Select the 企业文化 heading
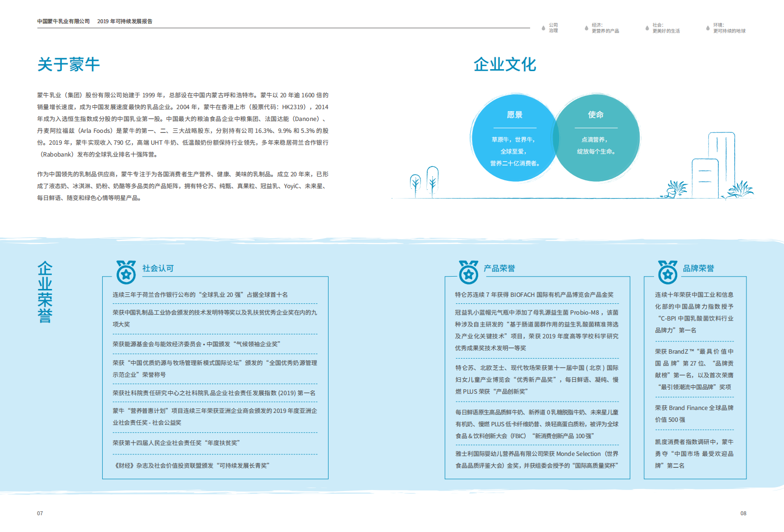784x532 pixels. pyautogui.click(x=505, y=64)
